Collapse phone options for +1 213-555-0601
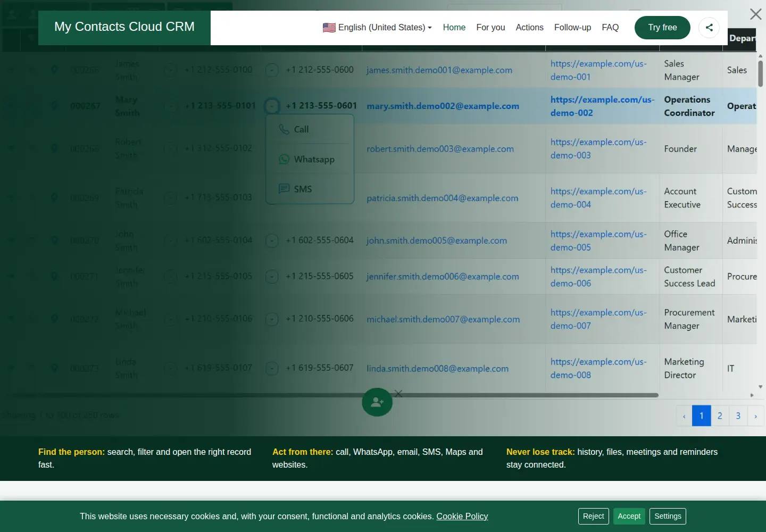Image resolution: width=766 pixels, height=532 pixels. [x=272, y=106]
